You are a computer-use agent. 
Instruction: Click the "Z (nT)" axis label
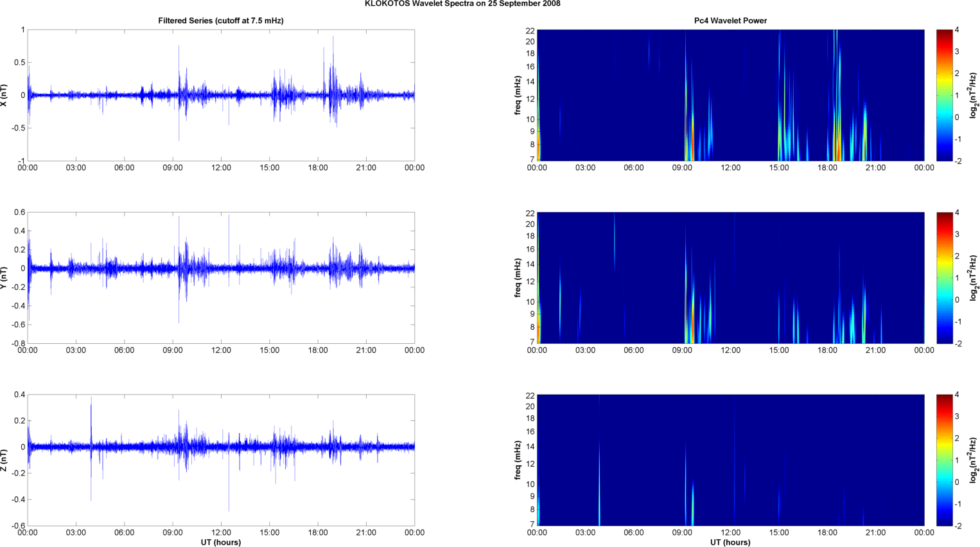tap(5, 460)
